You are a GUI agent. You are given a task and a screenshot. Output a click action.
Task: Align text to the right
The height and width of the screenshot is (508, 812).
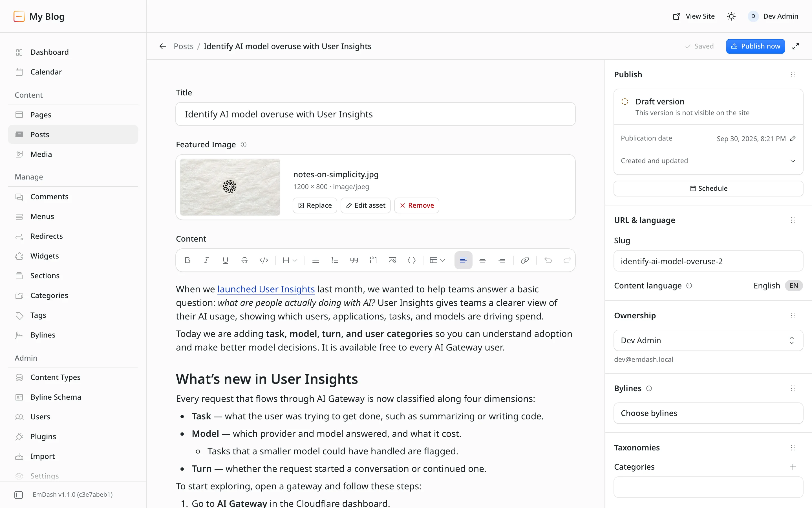click(x=502, y=260)
